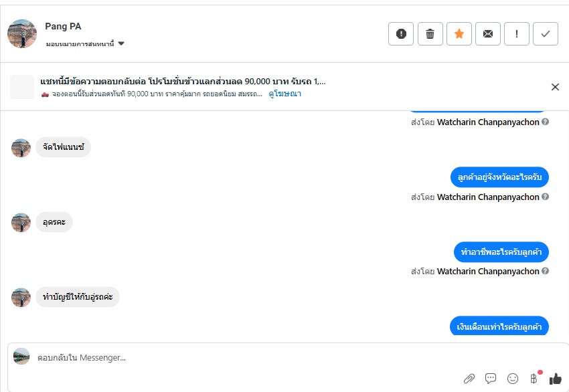The image size is (569, 392).
Task: Close the ad reply banner
Action: click(555, 87)
